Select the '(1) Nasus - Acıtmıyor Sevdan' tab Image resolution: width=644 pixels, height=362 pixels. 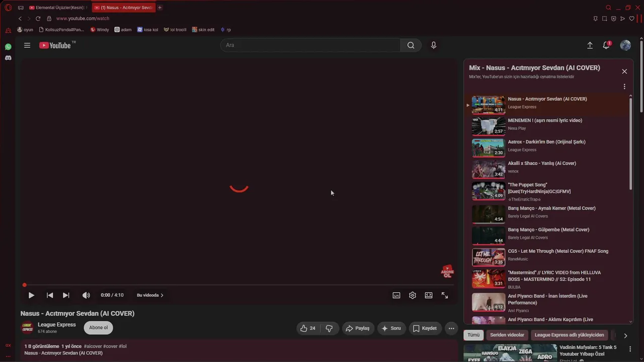coord(124,8)
